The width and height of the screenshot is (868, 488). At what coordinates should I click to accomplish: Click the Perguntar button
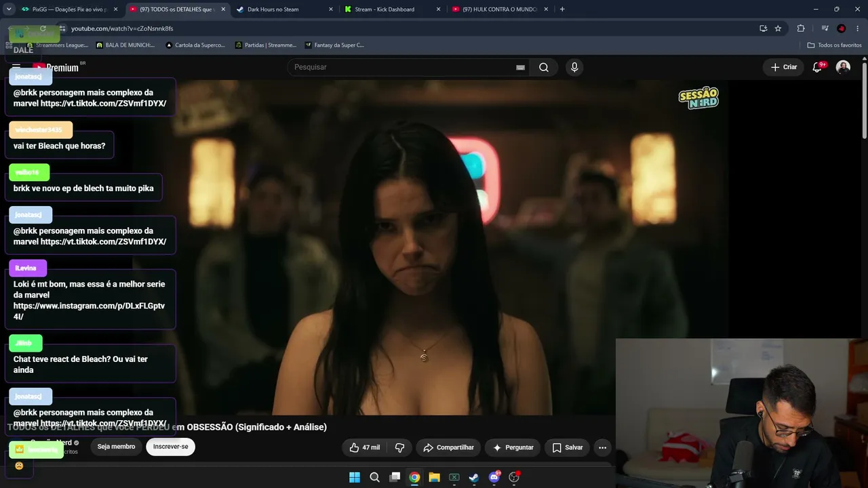coord(513,447)
